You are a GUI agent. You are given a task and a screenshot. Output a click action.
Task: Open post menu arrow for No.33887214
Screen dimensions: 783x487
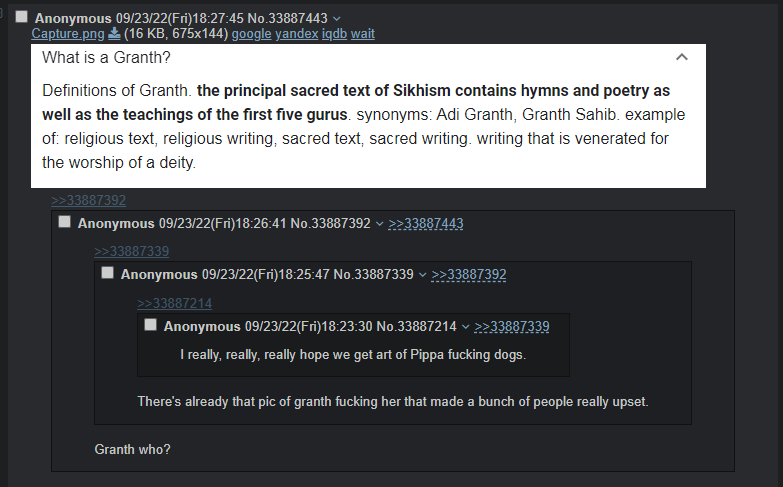(x=465, y=327)
